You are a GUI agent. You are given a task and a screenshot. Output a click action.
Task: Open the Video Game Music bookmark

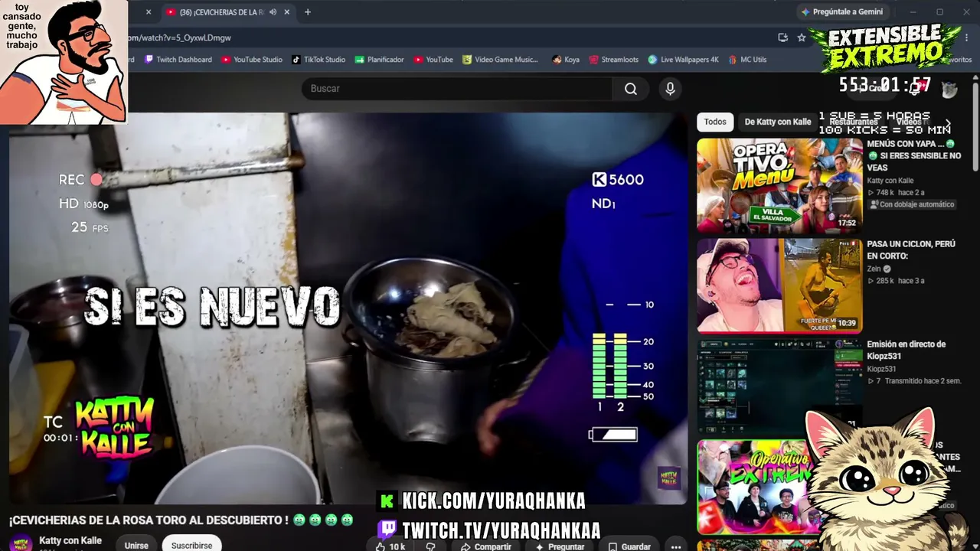click(501, 60)
